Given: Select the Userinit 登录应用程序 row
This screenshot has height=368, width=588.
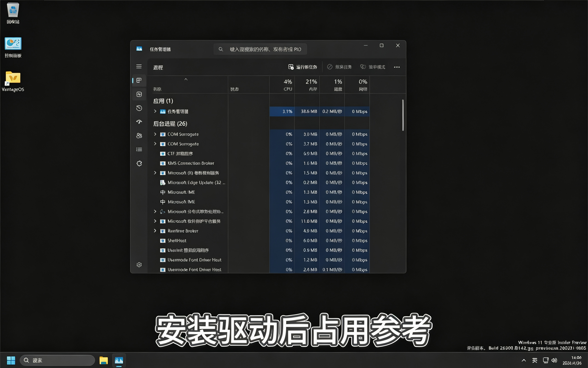Looking at the screenshot, I should (x=259, y=250).
